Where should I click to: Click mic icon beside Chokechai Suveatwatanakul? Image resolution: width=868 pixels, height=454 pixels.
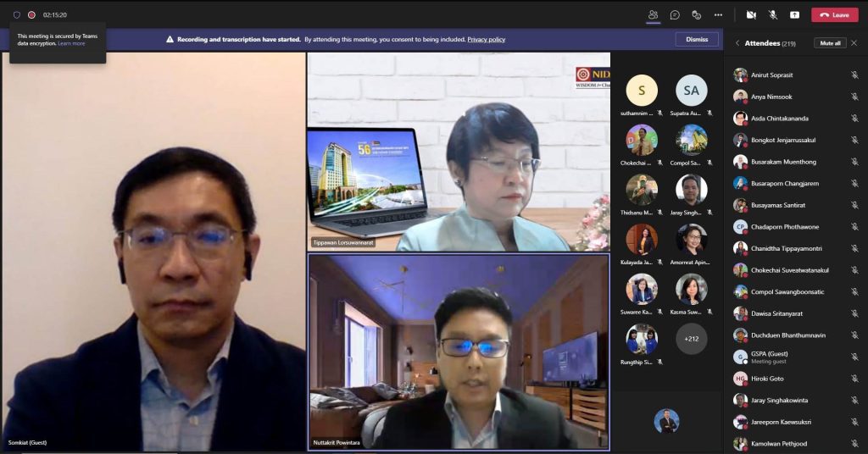854,270
